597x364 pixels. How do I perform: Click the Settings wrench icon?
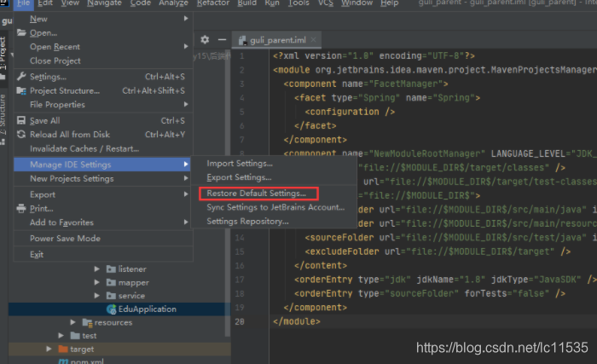tap(21, 77)
